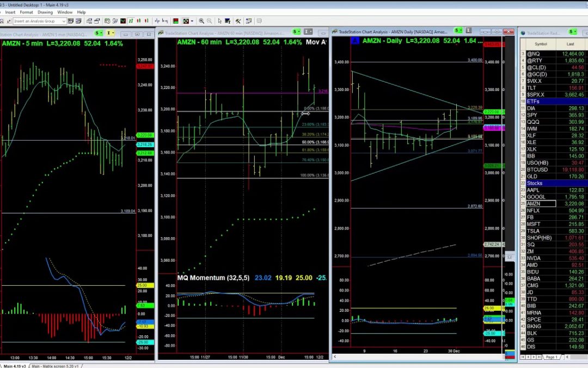Select the NVDA symbol in RadarScreen
Image resolution: width=588 pixels, height=368 pixels.
coord(534,258)
